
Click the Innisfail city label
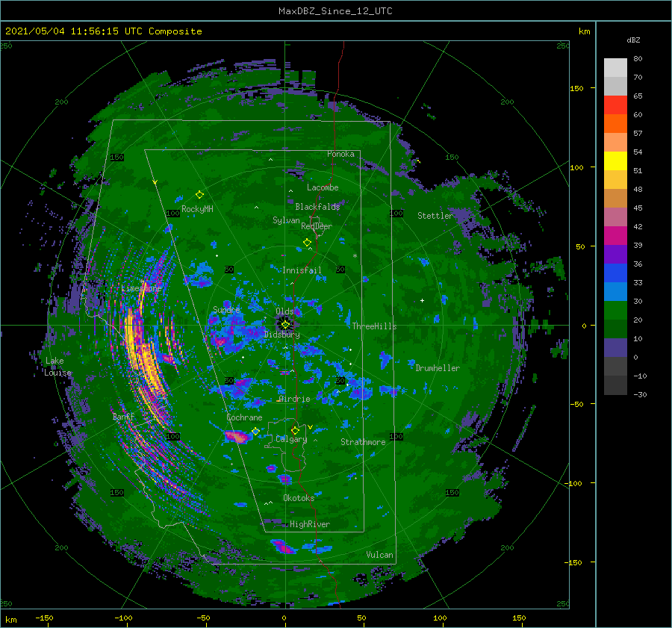(302, 270)
